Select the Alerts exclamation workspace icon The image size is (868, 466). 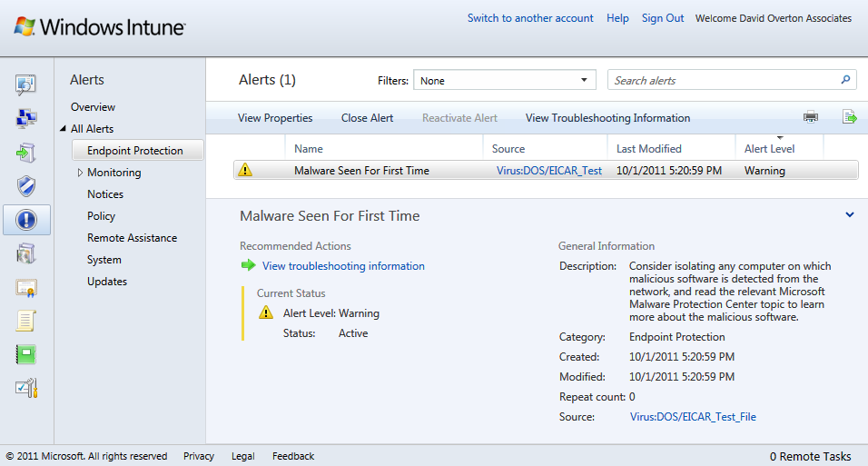(x=26, y=220)
